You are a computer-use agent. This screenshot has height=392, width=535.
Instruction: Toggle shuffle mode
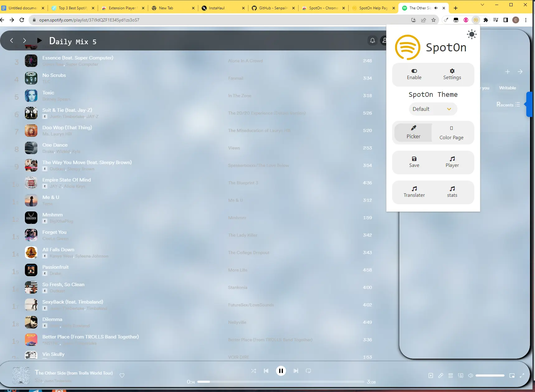(254, 371)
